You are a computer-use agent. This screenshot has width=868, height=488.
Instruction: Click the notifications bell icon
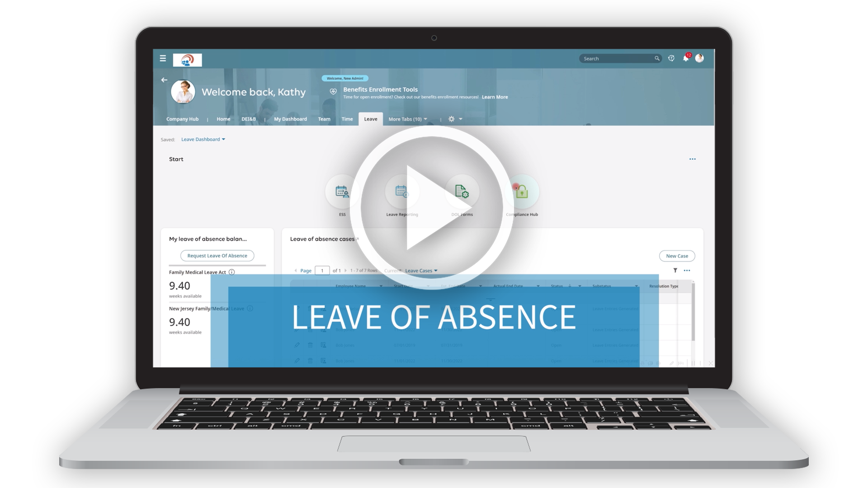(x=687, y=58)
